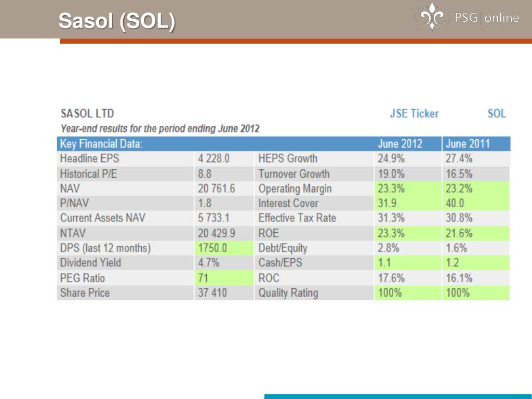
Task: Click the 'June 2011' column header
Action: coord(468,144)
